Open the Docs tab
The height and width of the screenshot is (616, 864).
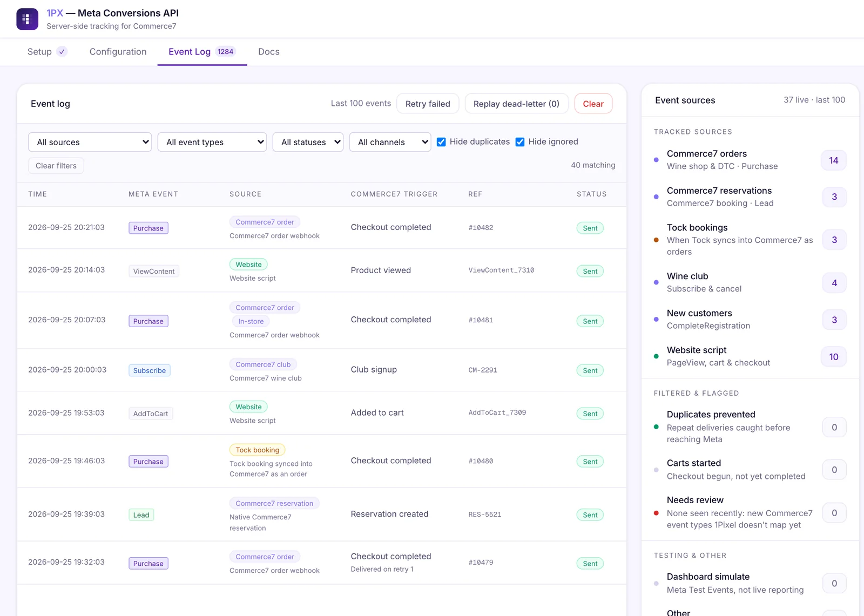click(x=269, y=52)
